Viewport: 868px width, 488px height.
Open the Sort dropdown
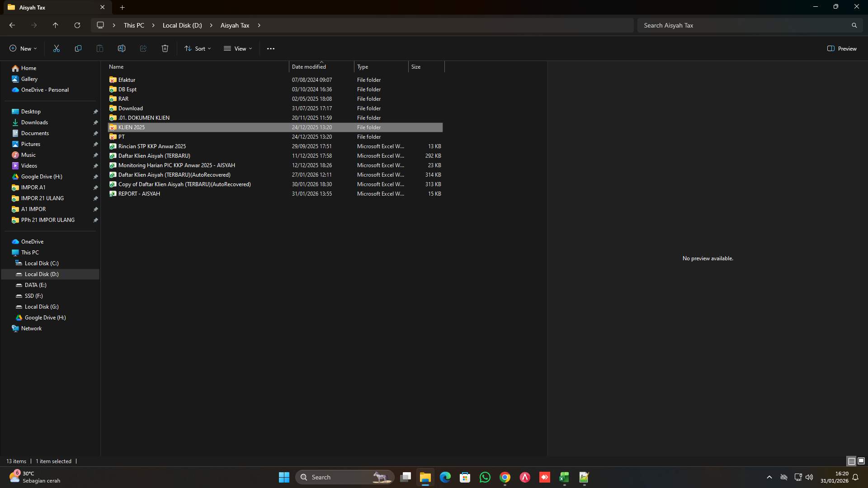pos(198,48)
